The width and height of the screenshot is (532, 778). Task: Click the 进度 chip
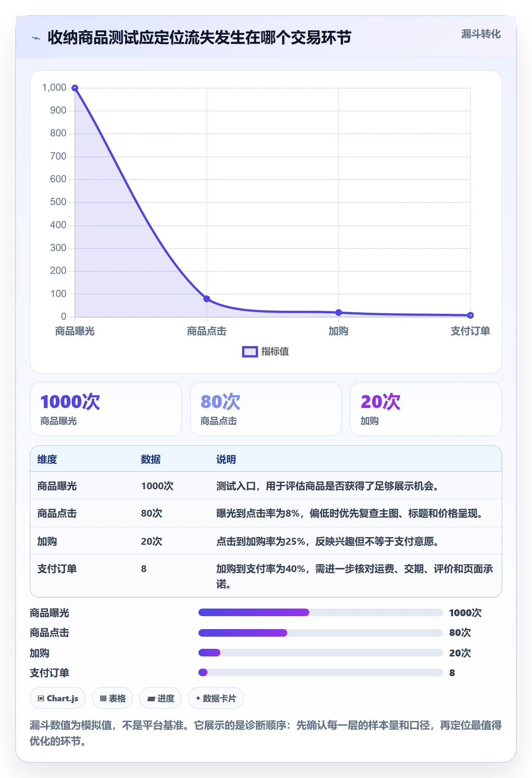click(x=160, y=698)
